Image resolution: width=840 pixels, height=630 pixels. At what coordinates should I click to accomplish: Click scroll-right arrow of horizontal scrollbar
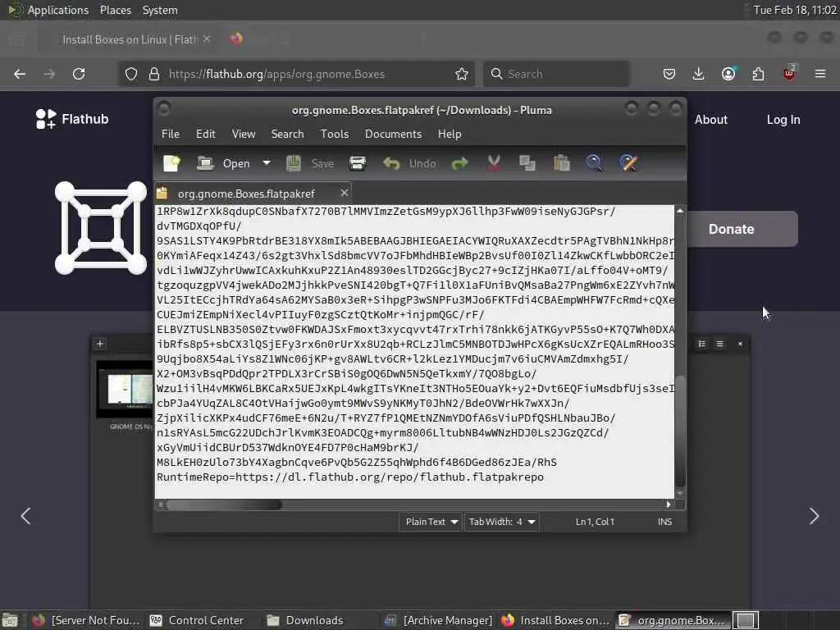tap(668, 504)
